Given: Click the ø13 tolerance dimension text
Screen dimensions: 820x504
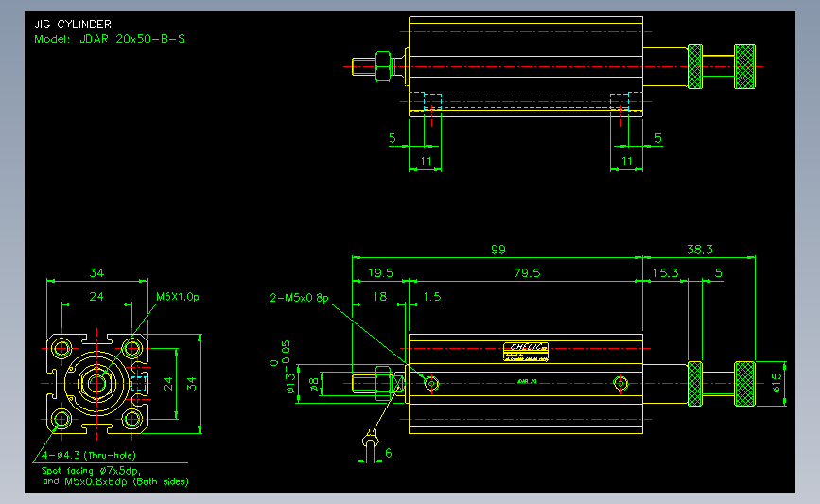Looking at the screenshot, I should (281, 367).
